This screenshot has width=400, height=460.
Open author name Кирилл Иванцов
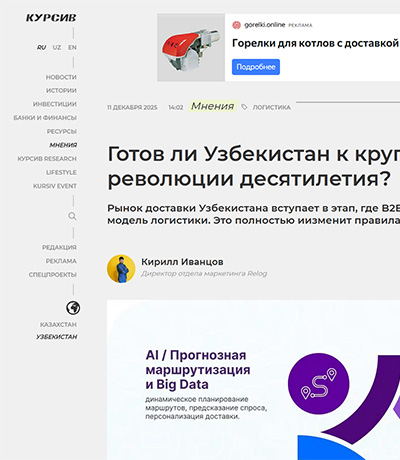(182, 262)
